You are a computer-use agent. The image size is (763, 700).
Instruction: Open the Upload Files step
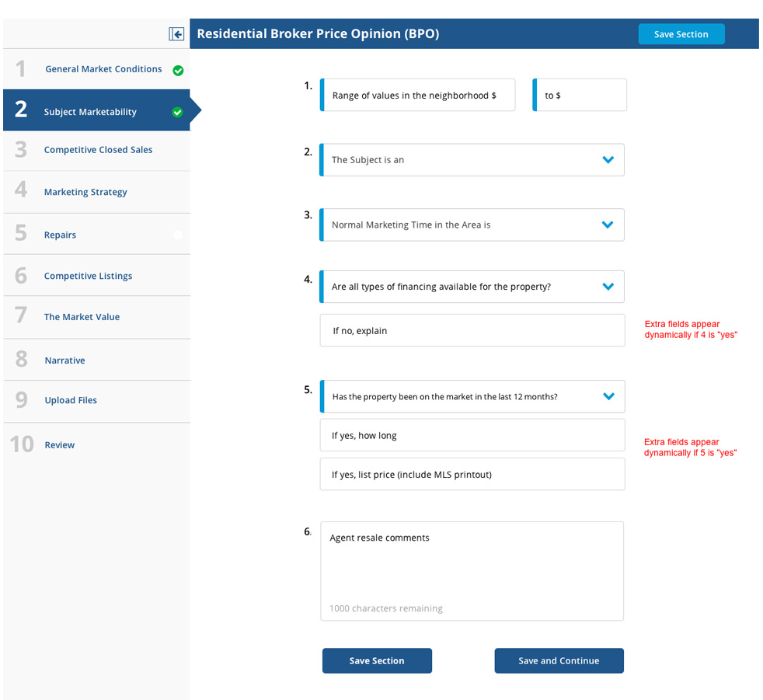(71, 400)
